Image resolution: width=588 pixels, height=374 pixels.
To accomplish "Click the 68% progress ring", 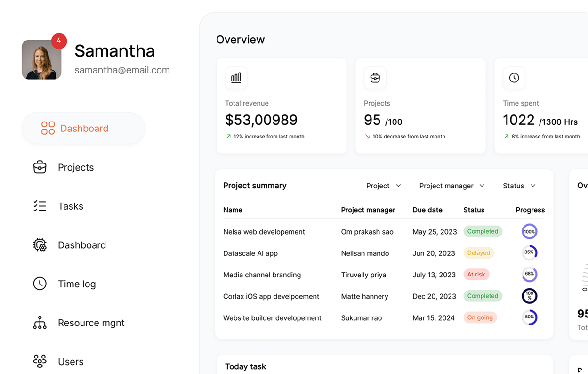I will point(530,274).
